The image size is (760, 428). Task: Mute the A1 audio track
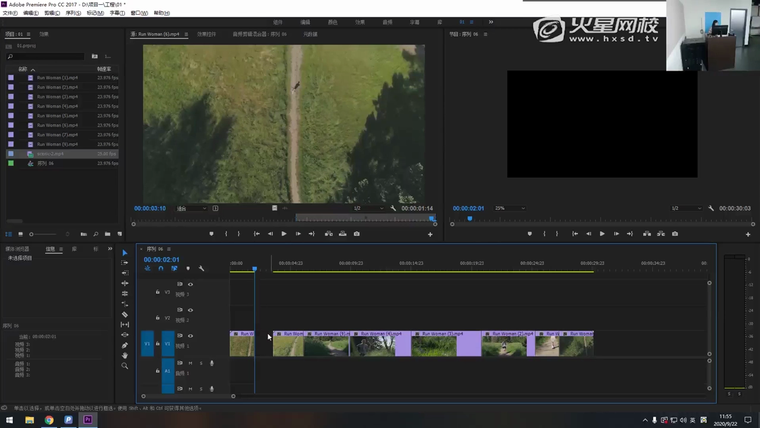click(190, 362)
